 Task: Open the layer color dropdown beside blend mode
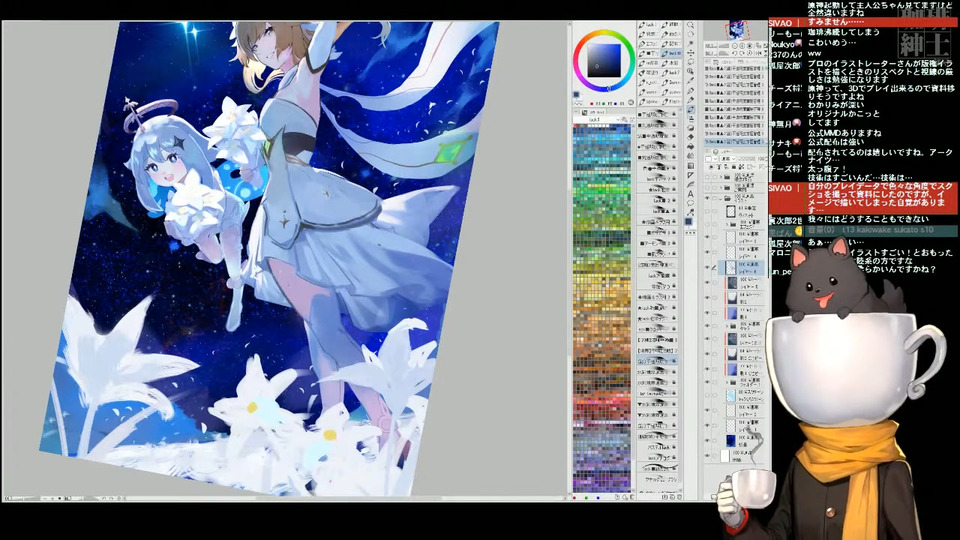click(710, 159)
